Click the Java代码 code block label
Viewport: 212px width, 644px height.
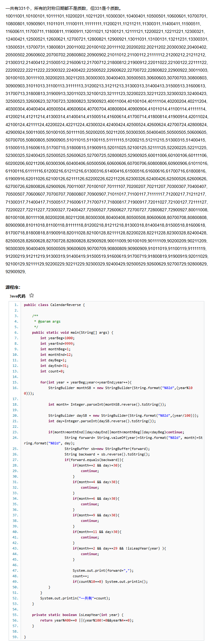17,296
